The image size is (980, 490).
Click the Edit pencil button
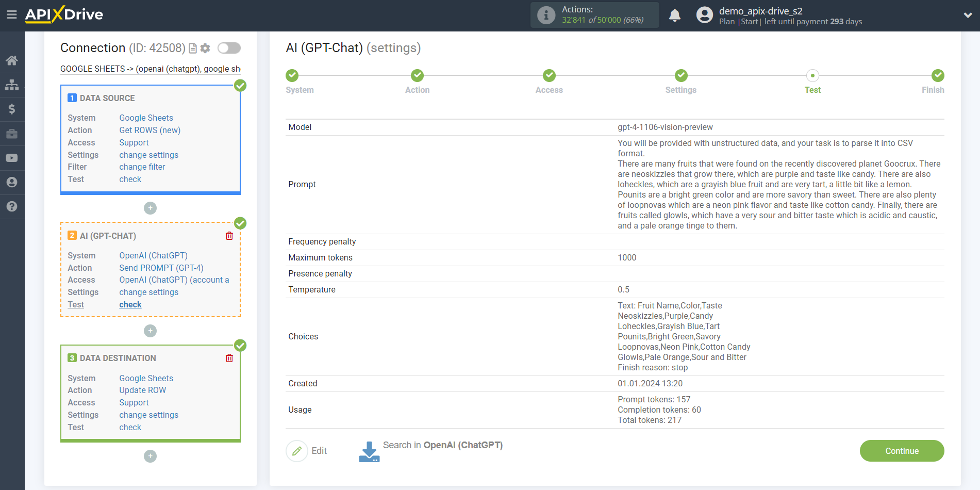[297, 451]
